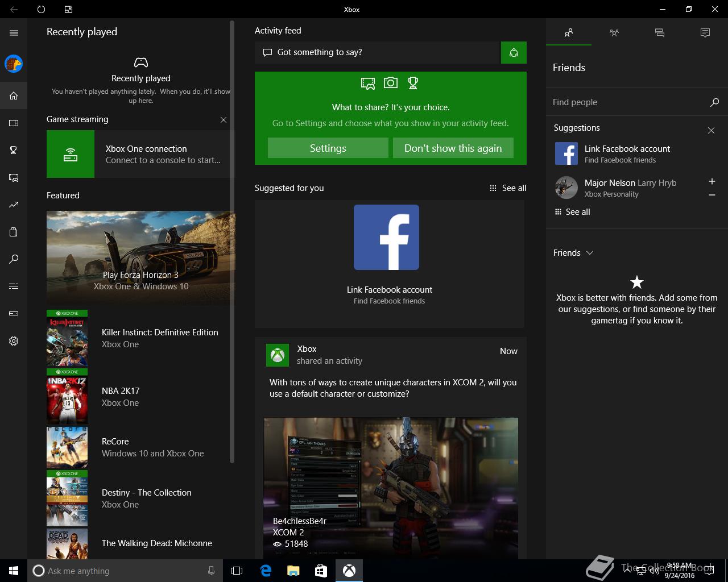
Task: Click Major Nelson avatar in suggestions
Action: (566, 188)
